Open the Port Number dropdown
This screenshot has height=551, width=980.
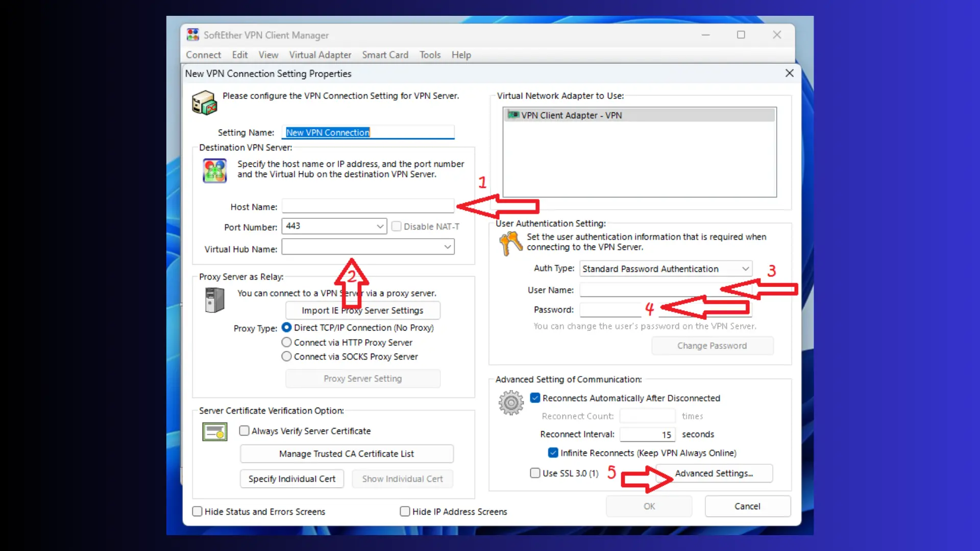(380, 226)
